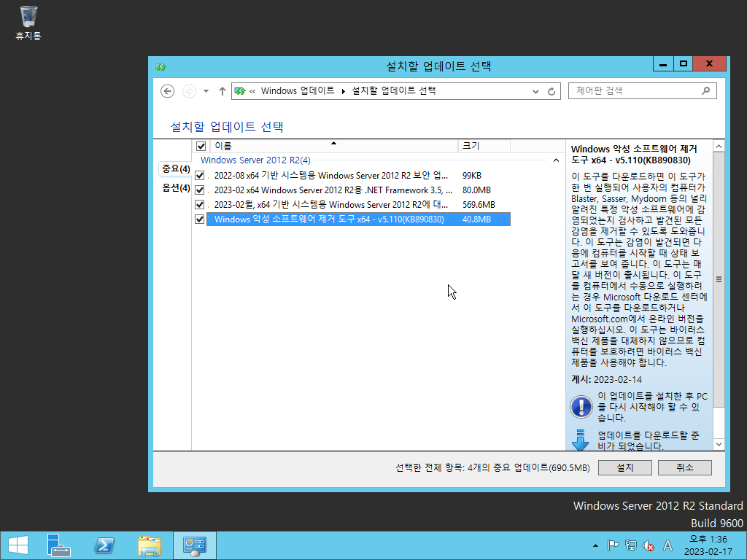Show hidden tray icons arrow

click(x=595, y=545)
